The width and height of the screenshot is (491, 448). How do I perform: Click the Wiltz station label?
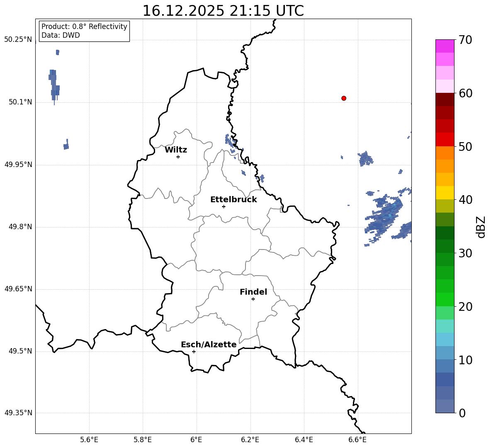(x=176, y=150)
